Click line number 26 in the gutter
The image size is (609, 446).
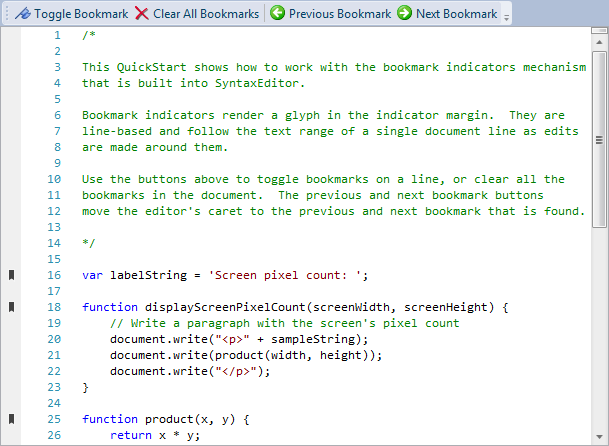point(54,435)
